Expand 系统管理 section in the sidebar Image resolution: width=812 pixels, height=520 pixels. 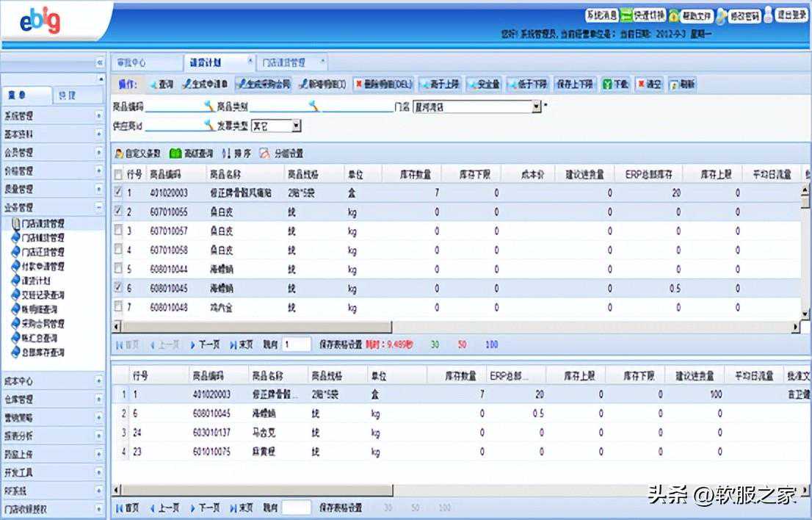[x=99, y=116]
